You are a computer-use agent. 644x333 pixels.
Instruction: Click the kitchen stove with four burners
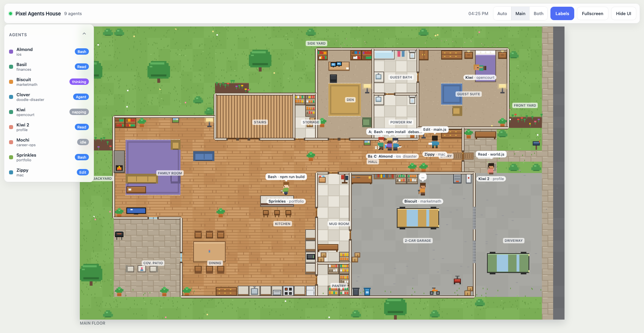tap(288, 291)
